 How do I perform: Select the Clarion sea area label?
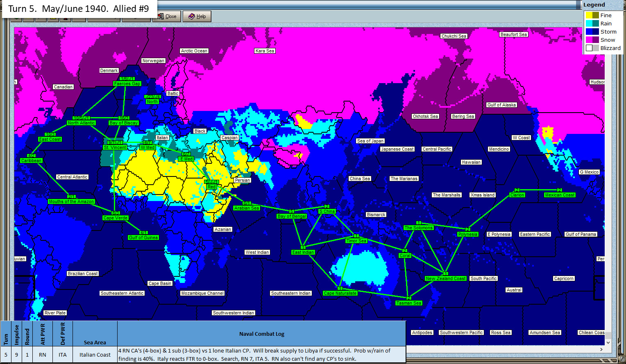517,195
